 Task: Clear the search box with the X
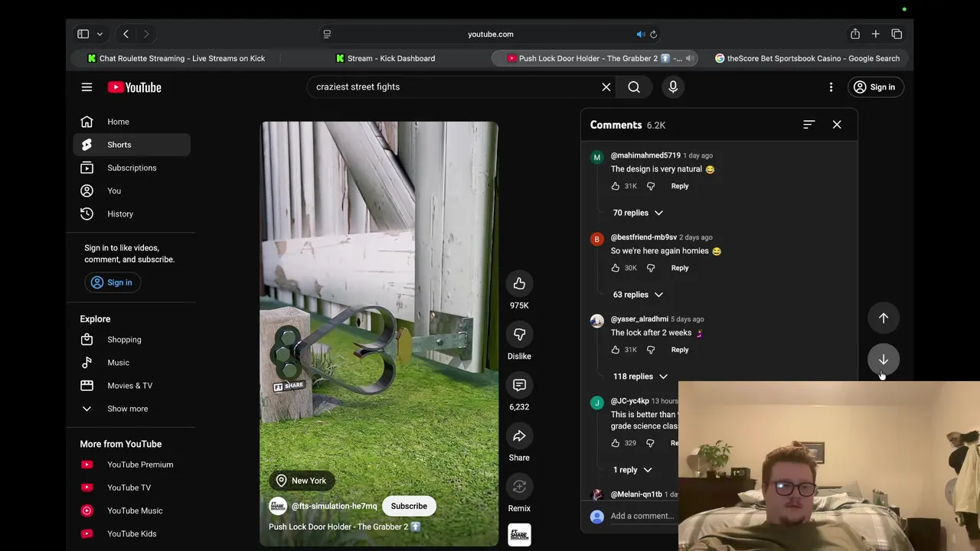coord(606,87)
